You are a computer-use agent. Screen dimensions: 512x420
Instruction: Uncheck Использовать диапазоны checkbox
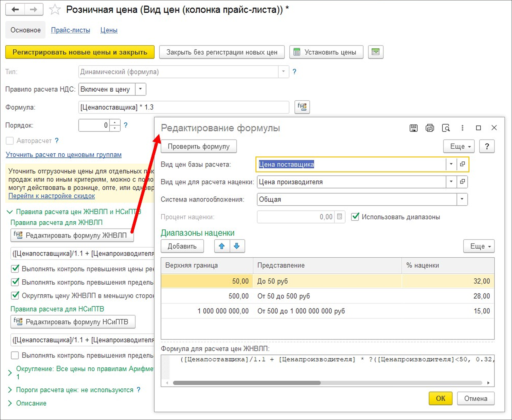coord(355,217)
